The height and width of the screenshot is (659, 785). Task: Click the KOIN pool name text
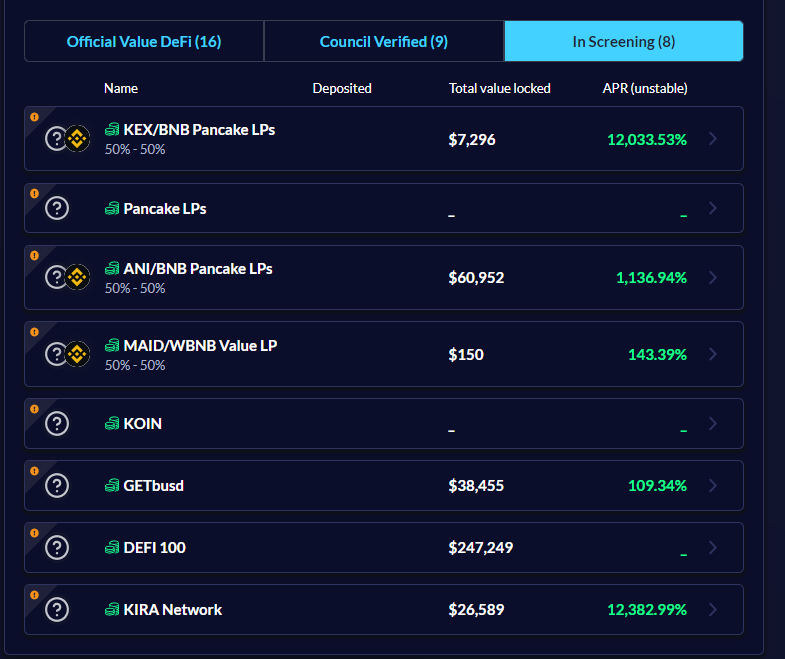tap(143, 424)
